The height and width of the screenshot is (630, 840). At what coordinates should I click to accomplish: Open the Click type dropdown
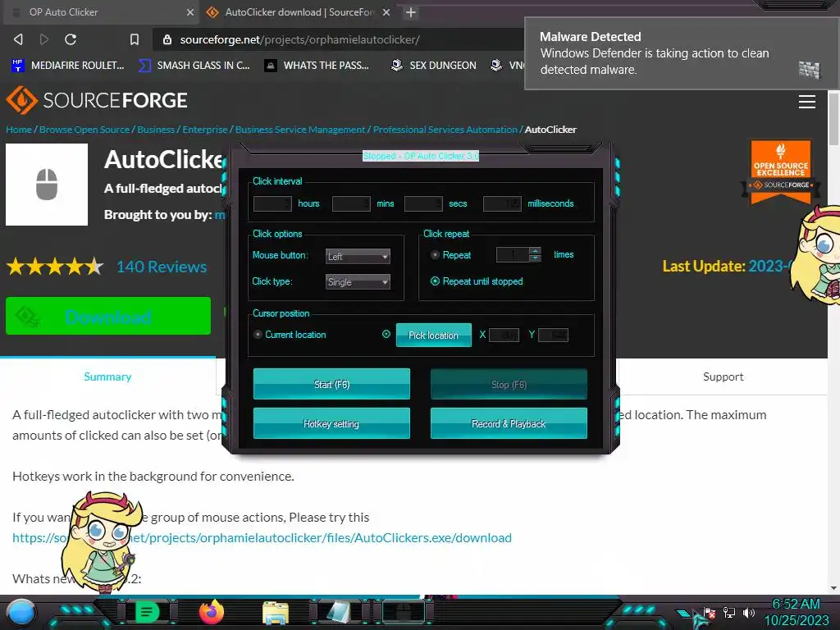[x=358, y=282]
